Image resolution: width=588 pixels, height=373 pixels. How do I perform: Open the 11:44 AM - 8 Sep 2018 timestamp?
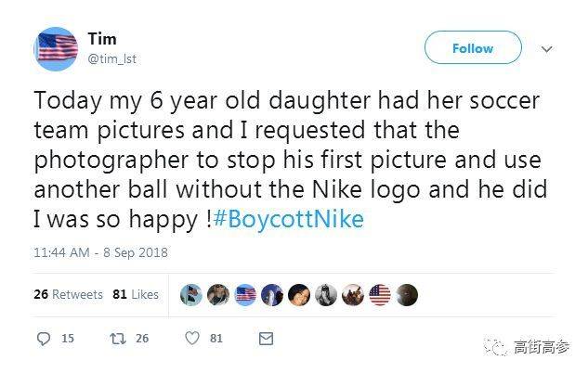pos(100,251)
